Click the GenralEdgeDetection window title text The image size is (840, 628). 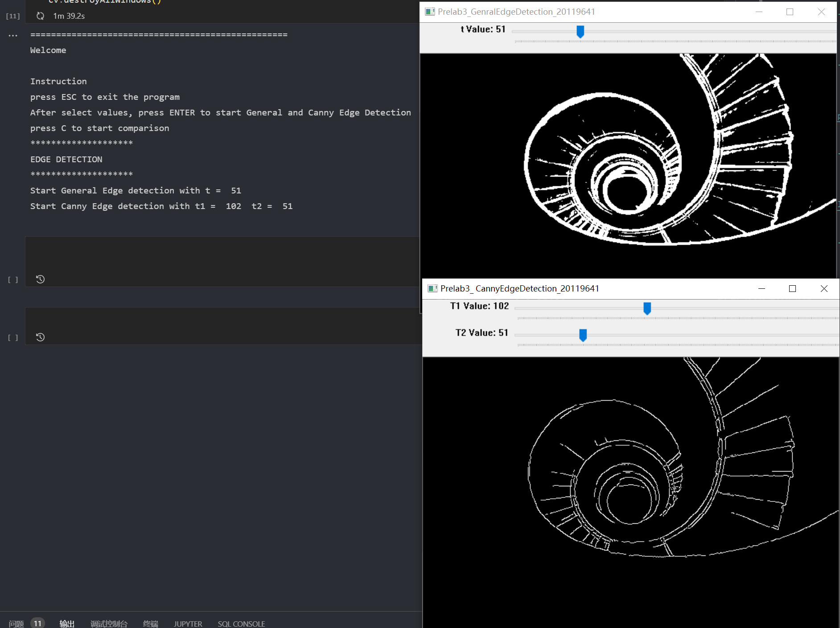pyautogui.click(x=516, y=12)
